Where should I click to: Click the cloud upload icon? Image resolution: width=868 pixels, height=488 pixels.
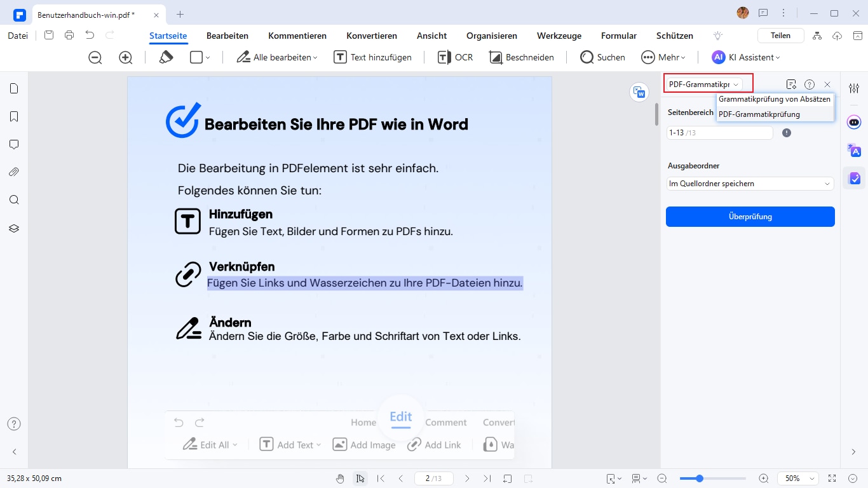[837, 36]
